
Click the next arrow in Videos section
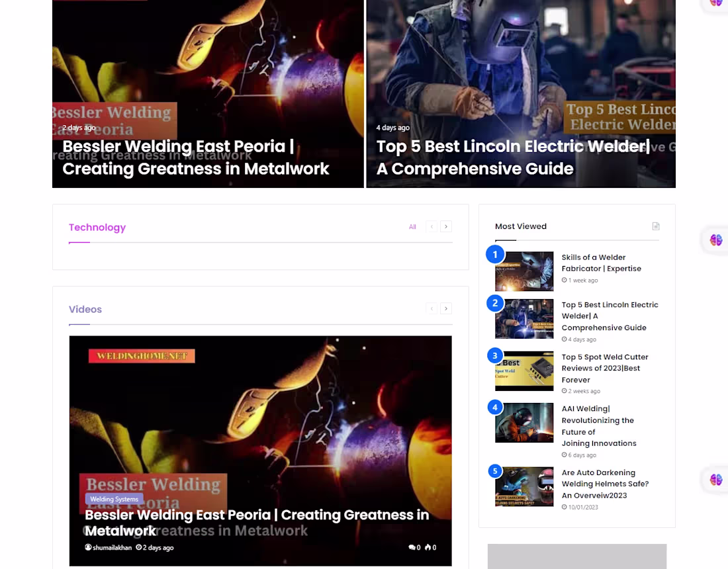coord(446,308)
